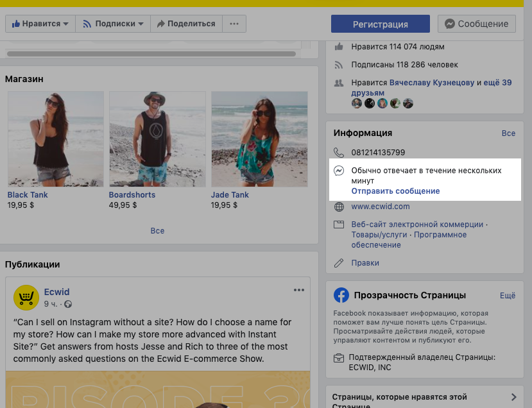Click the Messenger icon in Сообщение button
Viewport: 532px width, 408px height.
pyautogui.click(x=450, y=24)
